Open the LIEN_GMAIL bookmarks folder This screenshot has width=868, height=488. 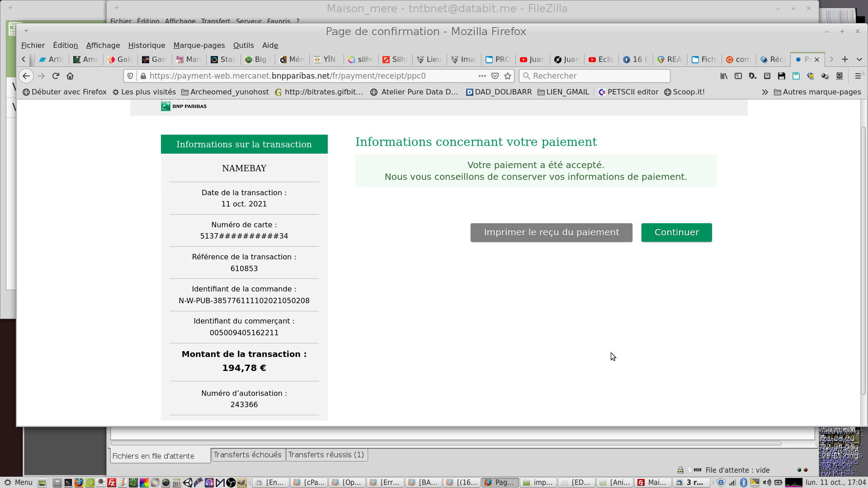563,92
